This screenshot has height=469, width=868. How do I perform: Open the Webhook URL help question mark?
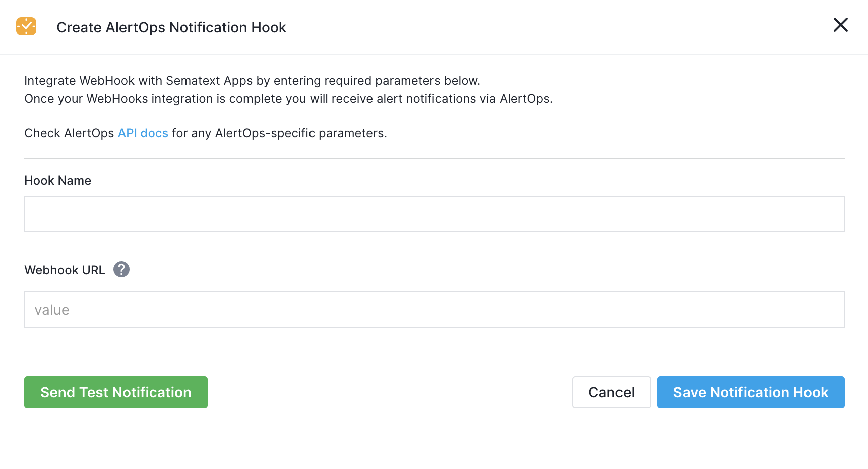coord(121,270)
